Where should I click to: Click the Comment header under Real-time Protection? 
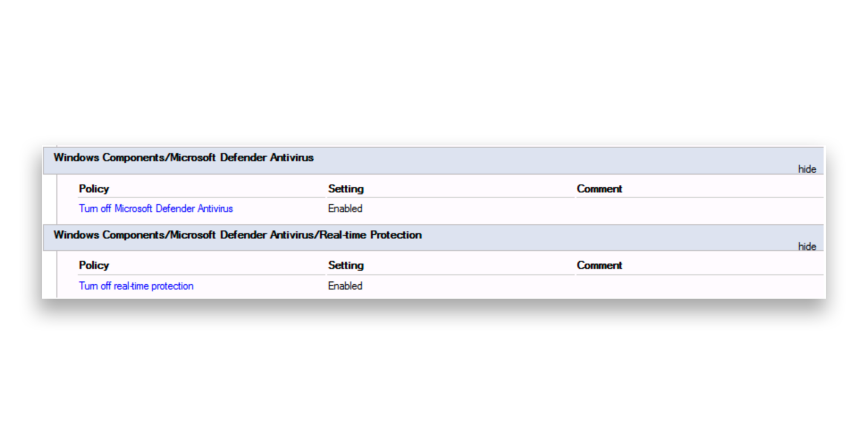click(x=599, y=265)
